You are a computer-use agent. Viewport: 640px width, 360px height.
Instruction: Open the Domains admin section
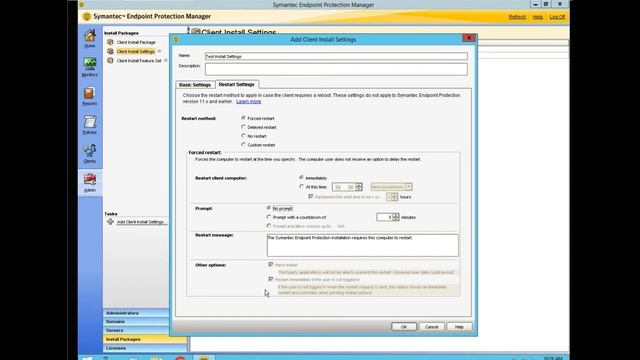(136, 322)
